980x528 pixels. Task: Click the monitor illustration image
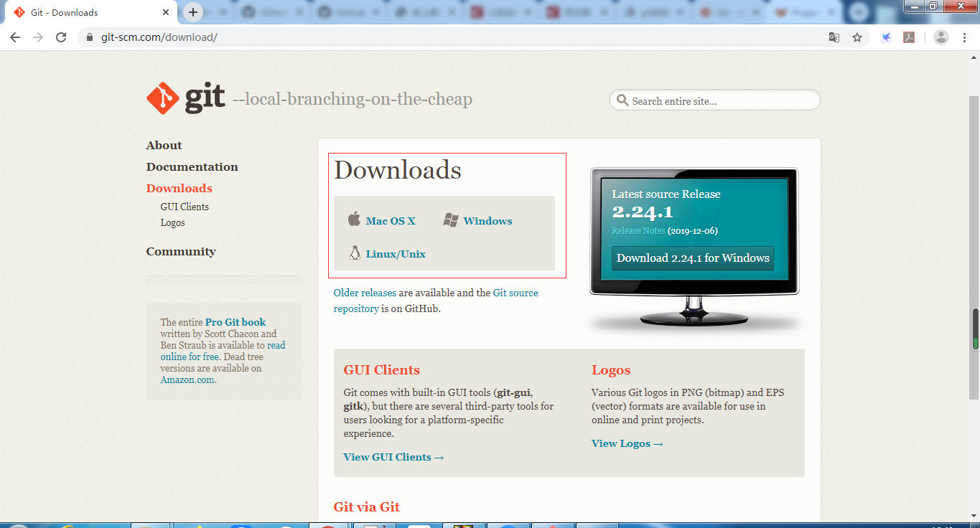[694, 248]
